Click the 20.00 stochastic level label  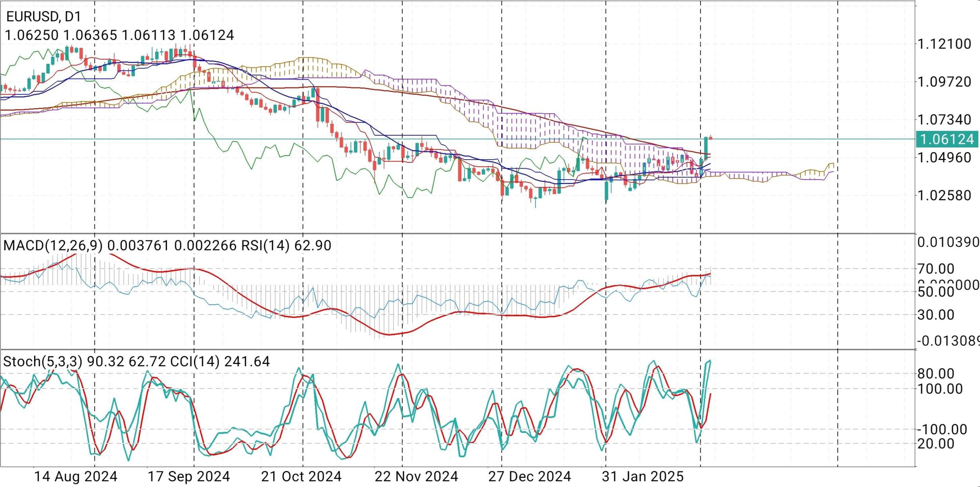tap(936, 444)
